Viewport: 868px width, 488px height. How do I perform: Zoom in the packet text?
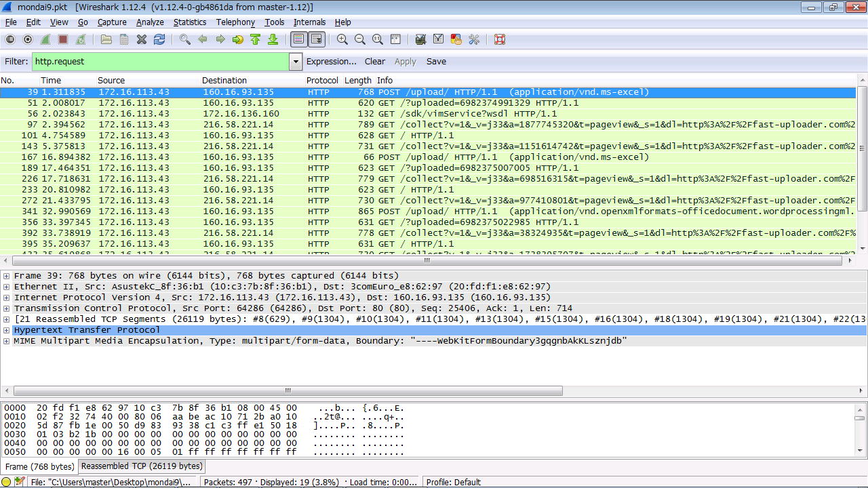click(x=342, y=39)
